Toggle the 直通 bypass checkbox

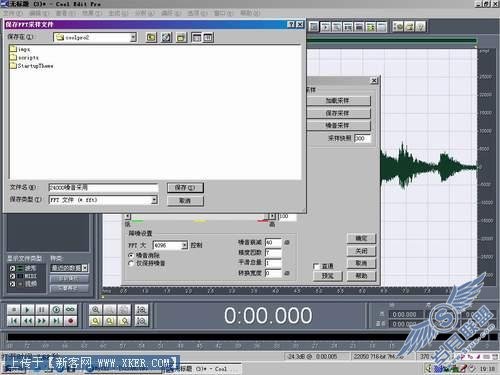click(316, 266)
